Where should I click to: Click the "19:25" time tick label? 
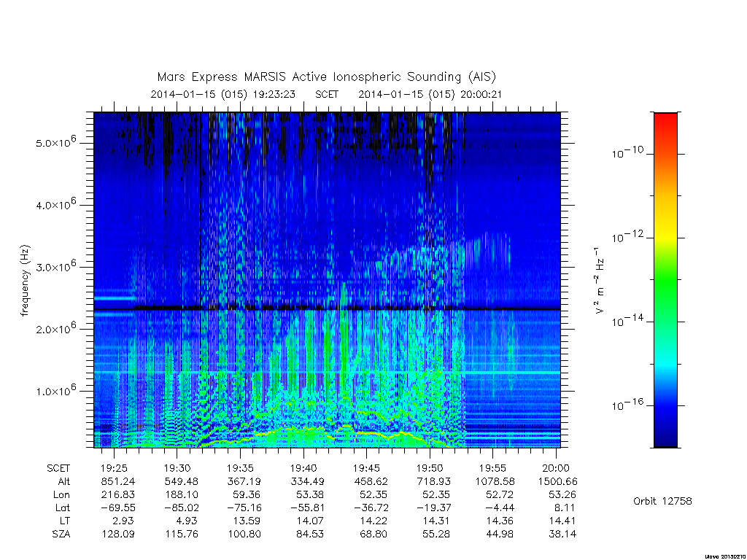(115, 469)
